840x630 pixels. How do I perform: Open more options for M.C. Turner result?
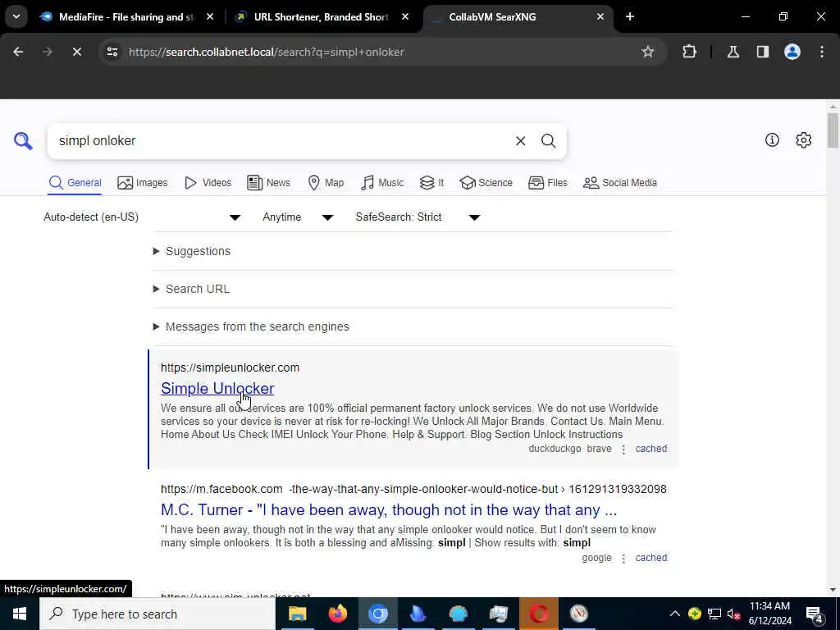[623, 558]
